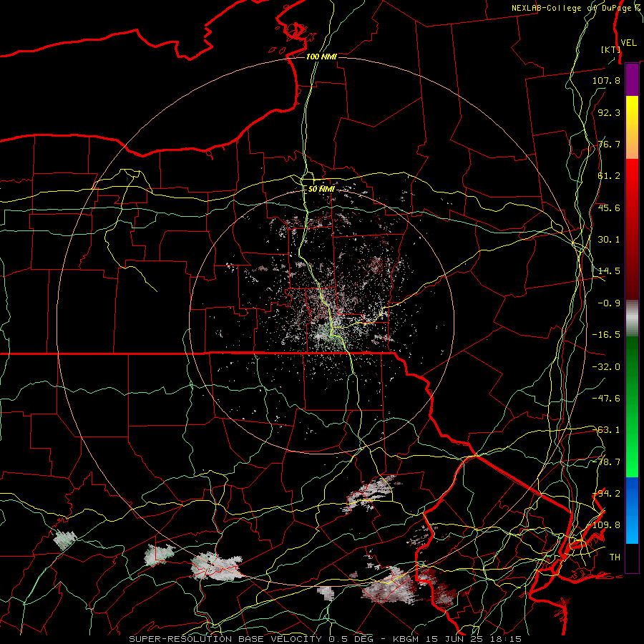The image size is (644, 644).
Task: Click the 14.5 velocity scale value
Action: [x=609, y=271]
